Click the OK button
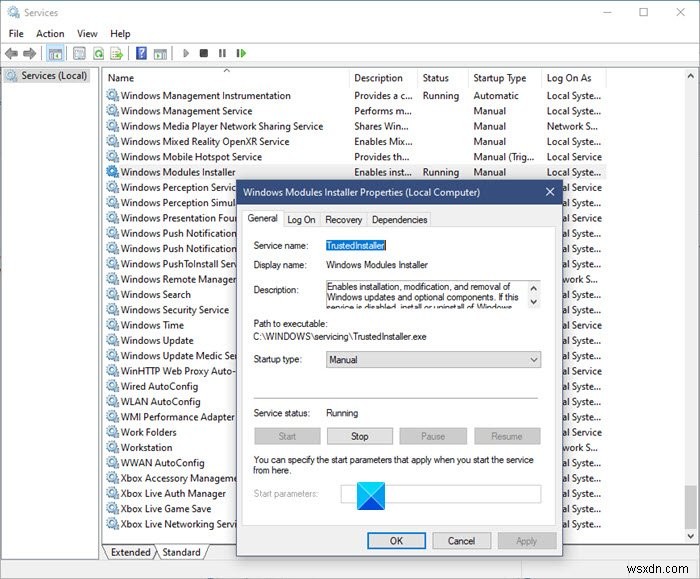 point(396,541)
